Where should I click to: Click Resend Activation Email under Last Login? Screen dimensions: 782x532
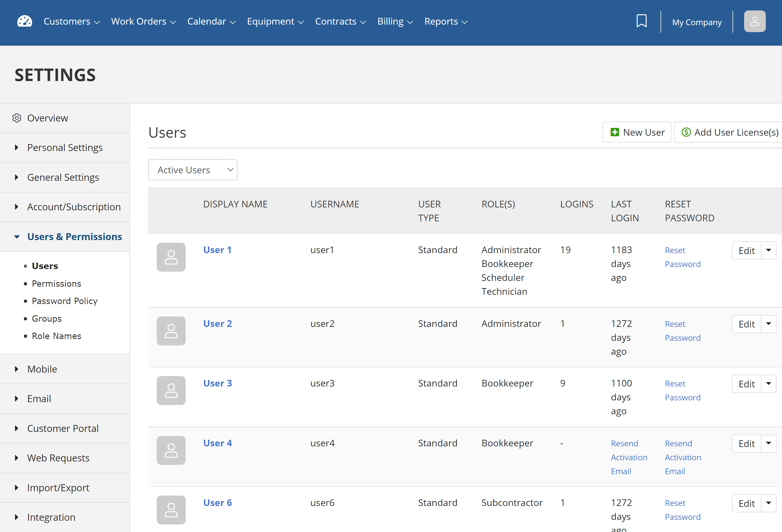coord(629,457)
